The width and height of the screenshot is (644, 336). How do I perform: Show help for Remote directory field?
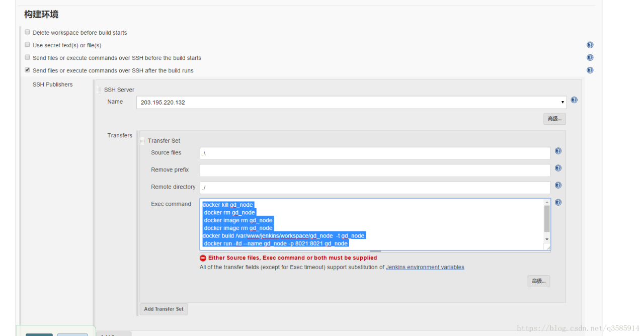point(558,185)
